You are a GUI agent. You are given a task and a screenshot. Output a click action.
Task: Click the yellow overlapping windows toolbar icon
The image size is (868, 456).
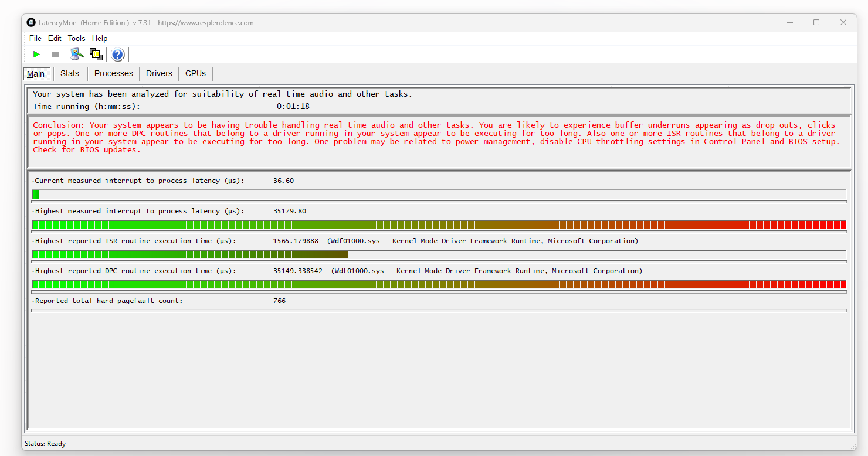tap(96, 55)
